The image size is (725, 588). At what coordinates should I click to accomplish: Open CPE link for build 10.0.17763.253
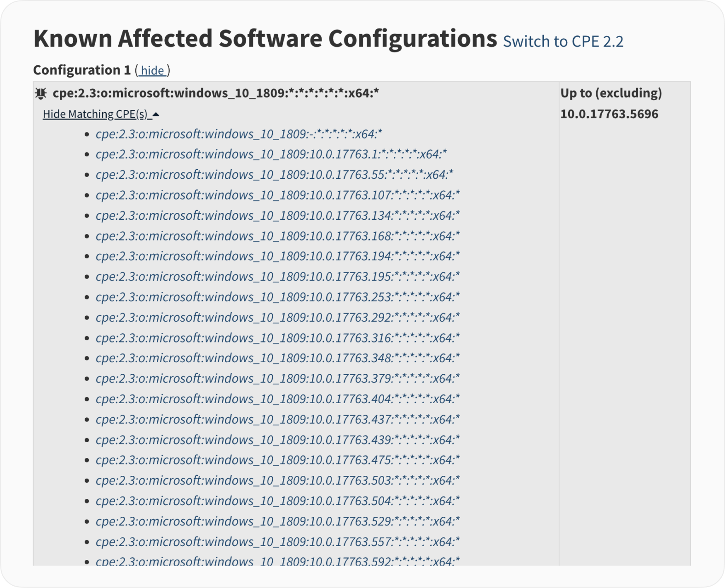(277, 297)
